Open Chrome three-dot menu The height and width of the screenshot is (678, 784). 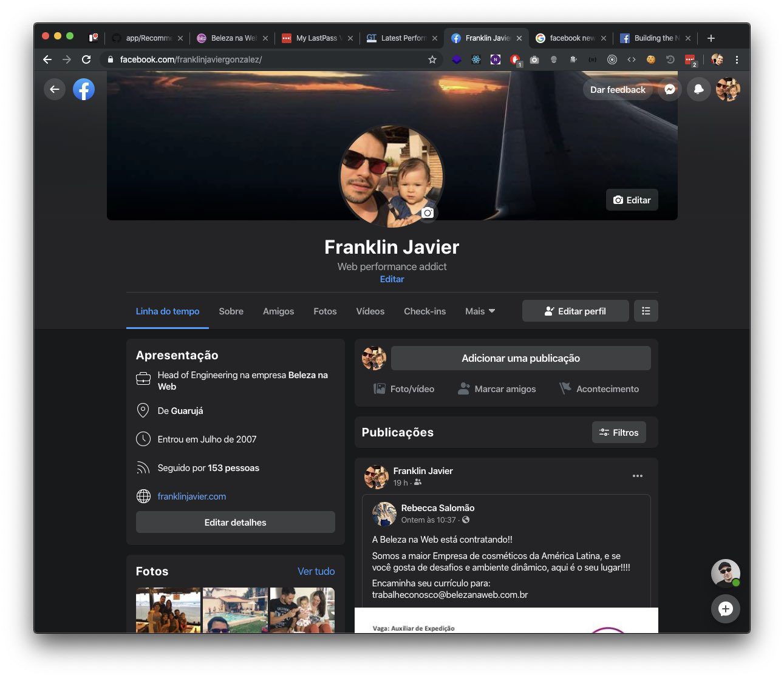pyautogui.click(x=737, y=59)
